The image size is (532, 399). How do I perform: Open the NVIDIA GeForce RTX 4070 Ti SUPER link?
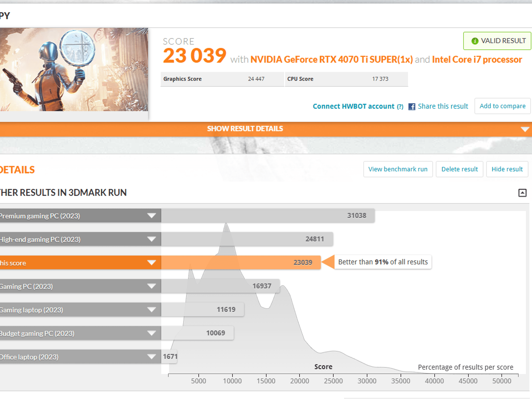331,59
